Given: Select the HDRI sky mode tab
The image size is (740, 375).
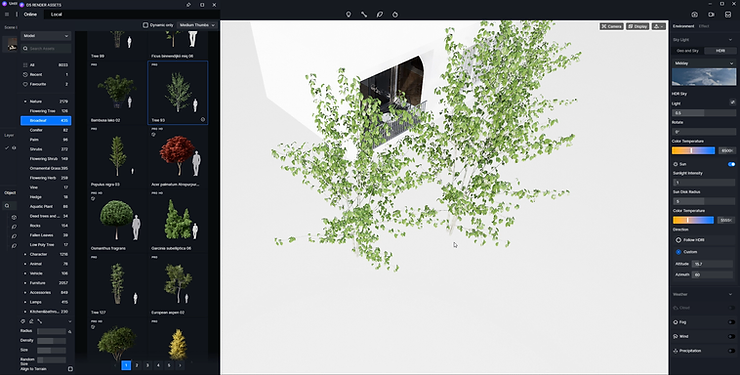Looking at the screenshot, I should pos(720,50).
